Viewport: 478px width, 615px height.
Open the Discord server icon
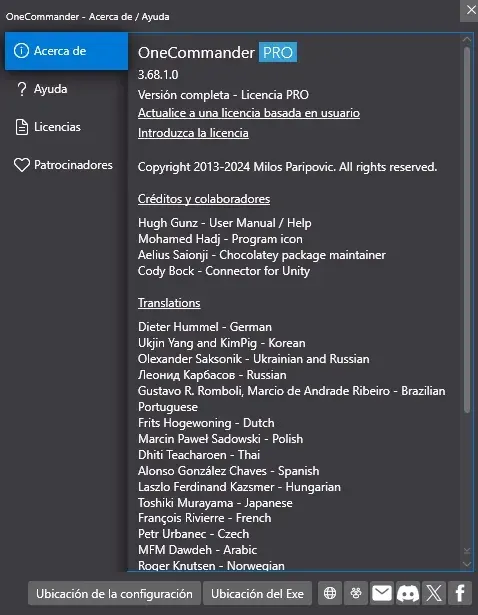click(x=408, y=593)
